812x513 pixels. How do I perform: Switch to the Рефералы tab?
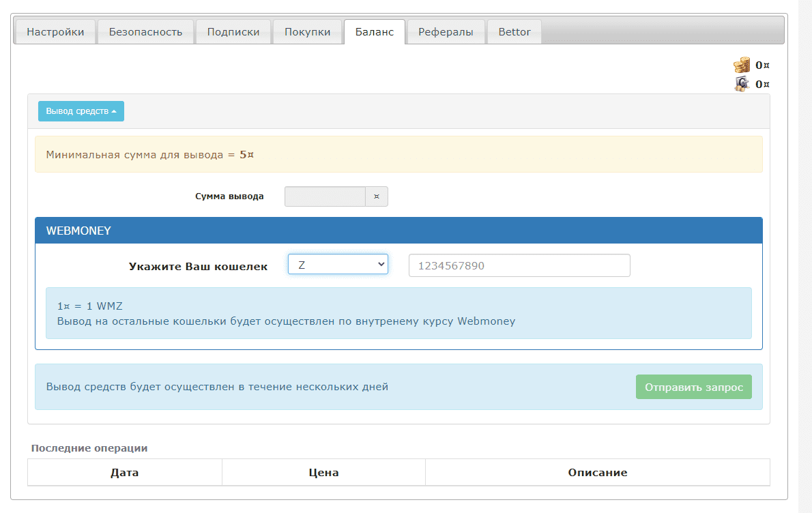(446, 32)
